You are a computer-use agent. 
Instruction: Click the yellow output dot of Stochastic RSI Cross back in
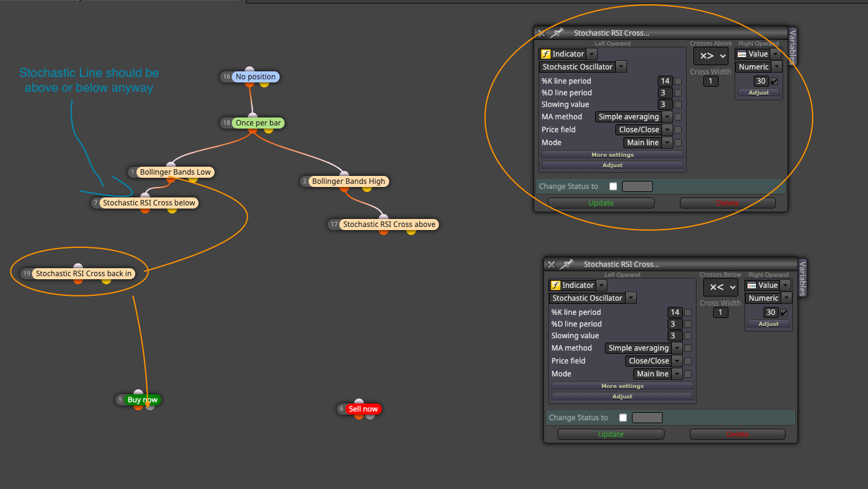(x=106, y=281)
